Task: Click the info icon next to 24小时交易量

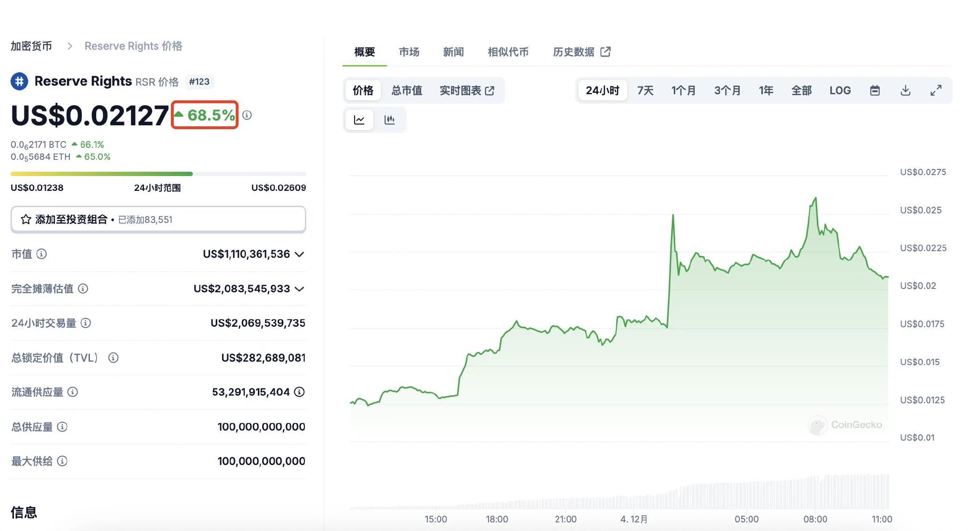Action: tap(86, 323)
